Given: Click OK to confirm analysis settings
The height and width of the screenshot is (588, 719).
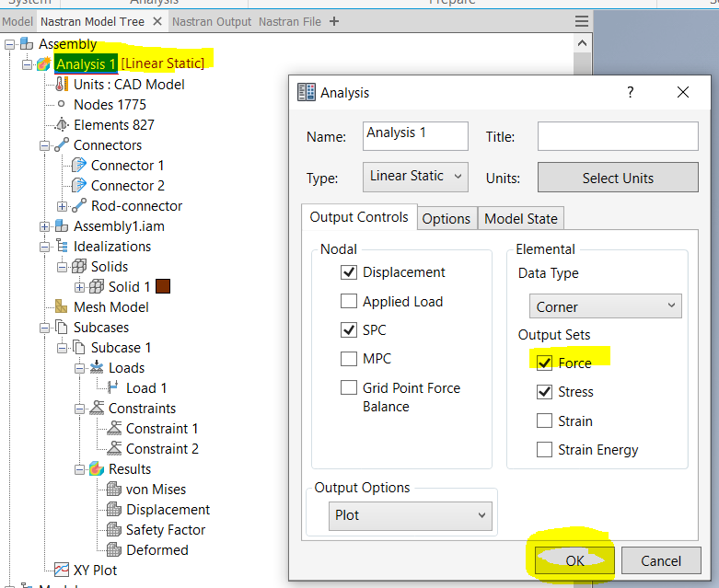Looking at the screenshot, I should [574, 560].
